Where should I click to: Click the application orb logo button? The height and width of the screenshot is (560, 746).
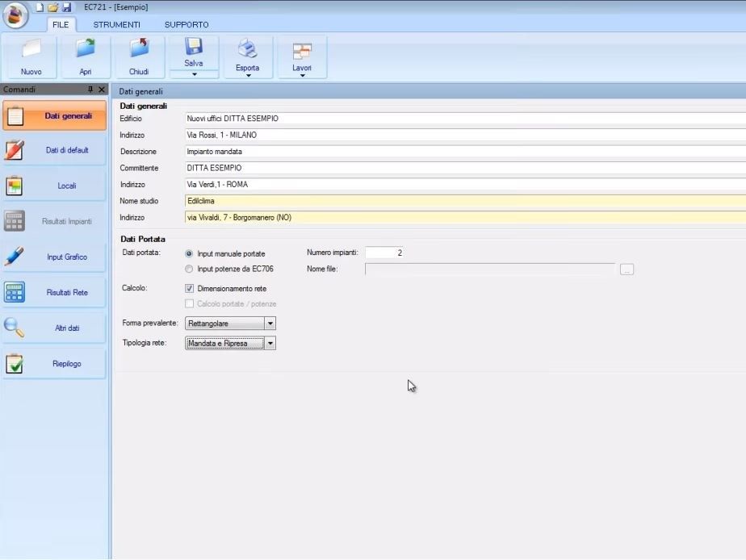(x=15, y=15)
